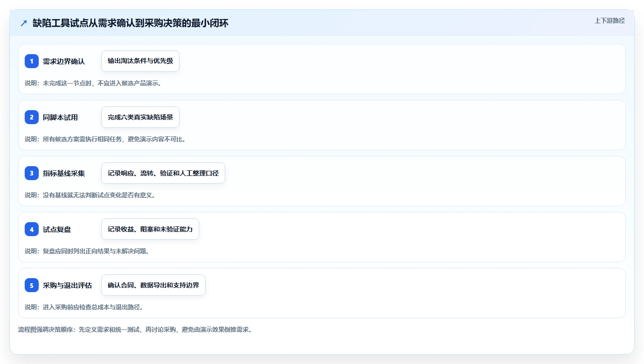Viewport: 644px width, 364px height.
Task: Click the 指标基线采集 step title
Action: point(64,173)
